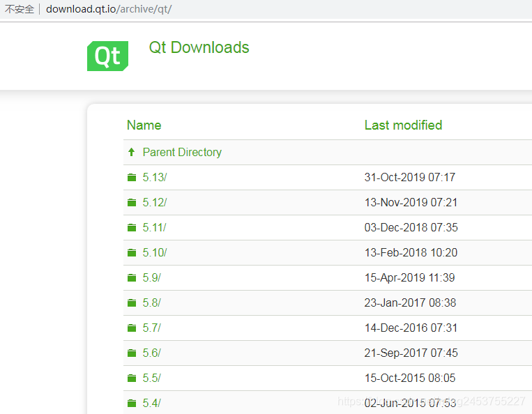Click the folder icon for 5.5/
This screenshot has height=414, width=532.
point(132,378)
